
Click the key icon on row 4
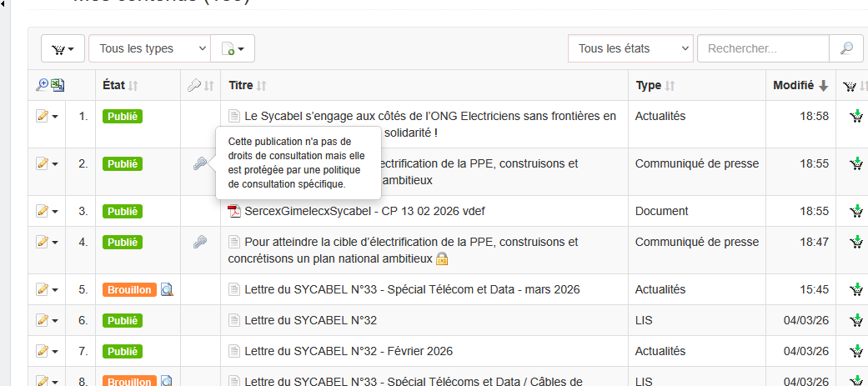200,243
